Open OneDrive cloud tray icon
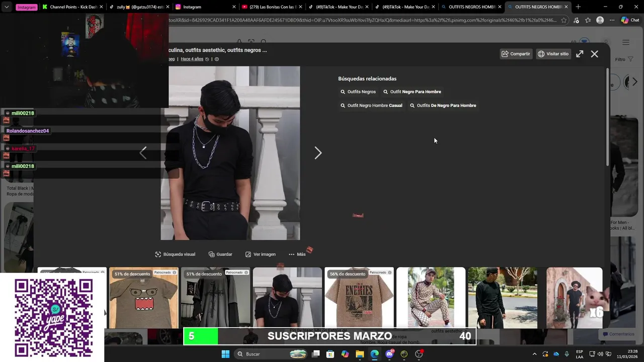This screenshot has height=362, width=644. (556, 354)
